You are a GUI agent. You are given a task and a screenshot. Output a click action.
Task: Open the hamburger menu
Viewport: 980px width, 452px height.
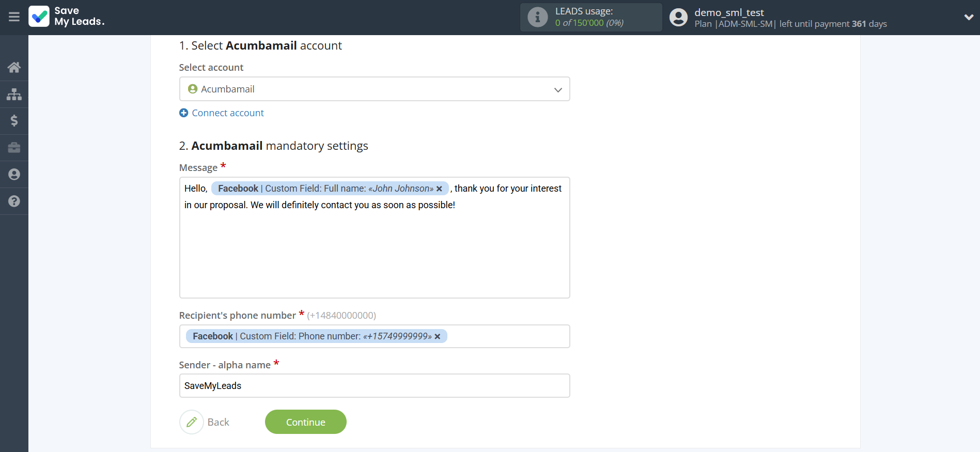tap(14, 17)
